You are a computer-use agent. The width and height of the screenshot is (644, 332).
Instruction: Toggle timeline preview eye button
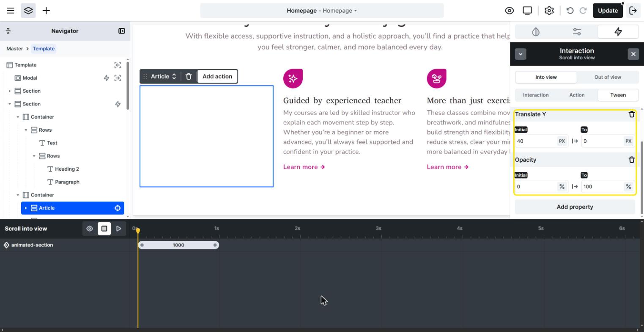click(x=90, y=229)
